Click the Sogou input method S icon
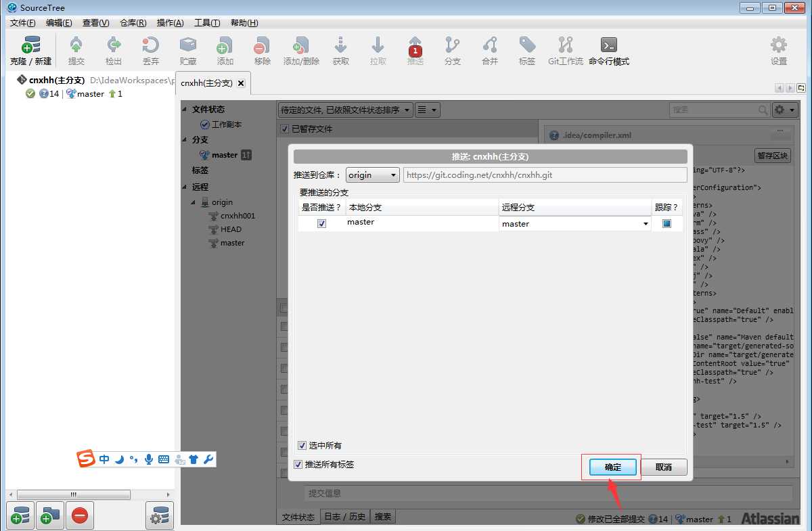812x531 pixels. [x=86, y=459]
